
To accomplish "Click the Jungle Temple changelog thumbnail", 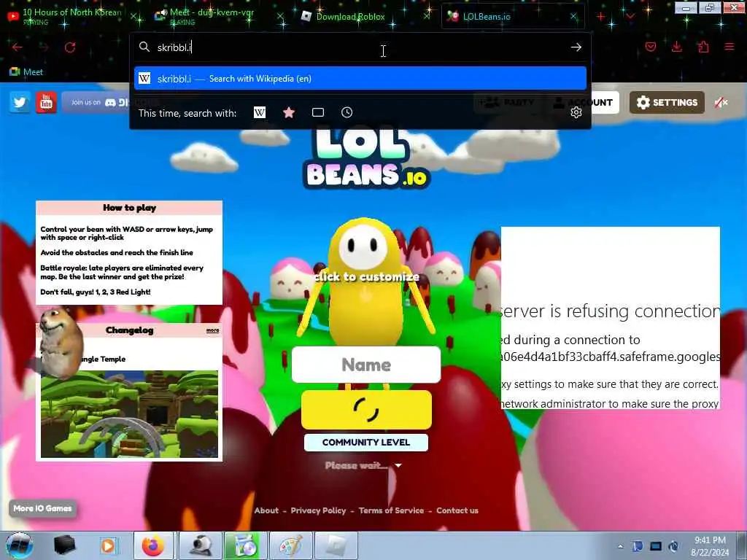I will [x=130, y=414].
